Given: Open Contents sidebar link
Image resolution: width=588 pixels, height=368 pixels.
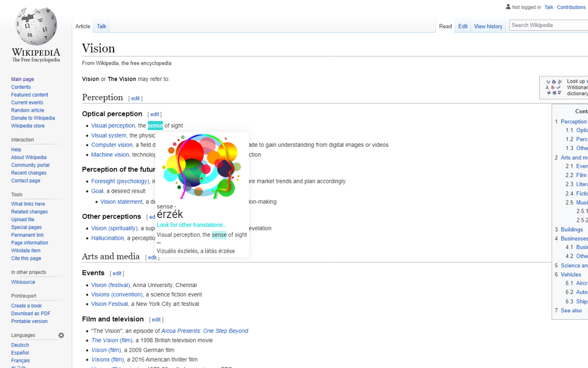Looking at the screenshot, I should click(21, 87).
